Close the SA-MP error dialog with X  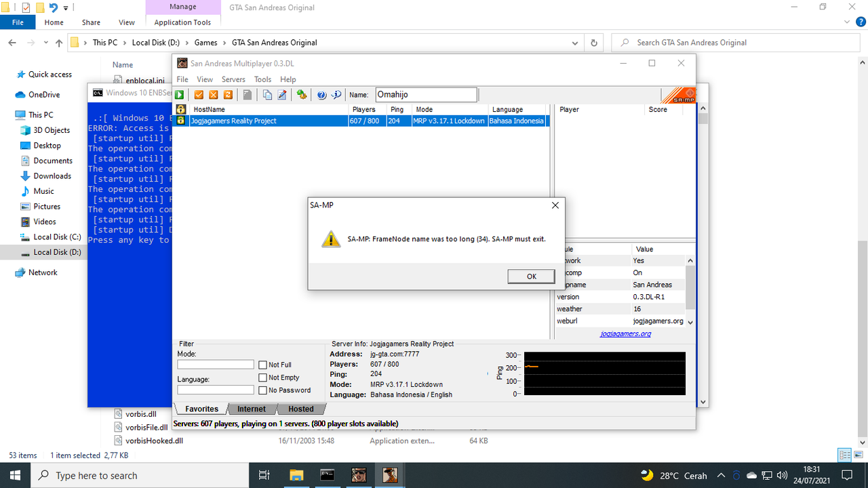point(555,205)
